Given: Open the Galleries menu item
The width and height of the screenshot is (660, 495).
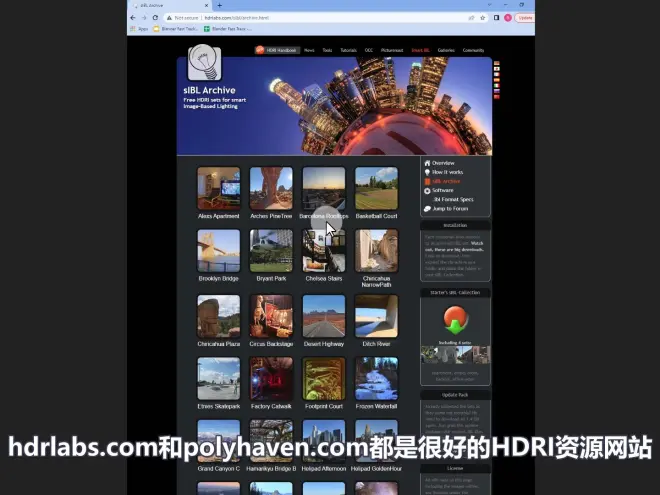Looking at the screenshot, I should tap(446, 50).
